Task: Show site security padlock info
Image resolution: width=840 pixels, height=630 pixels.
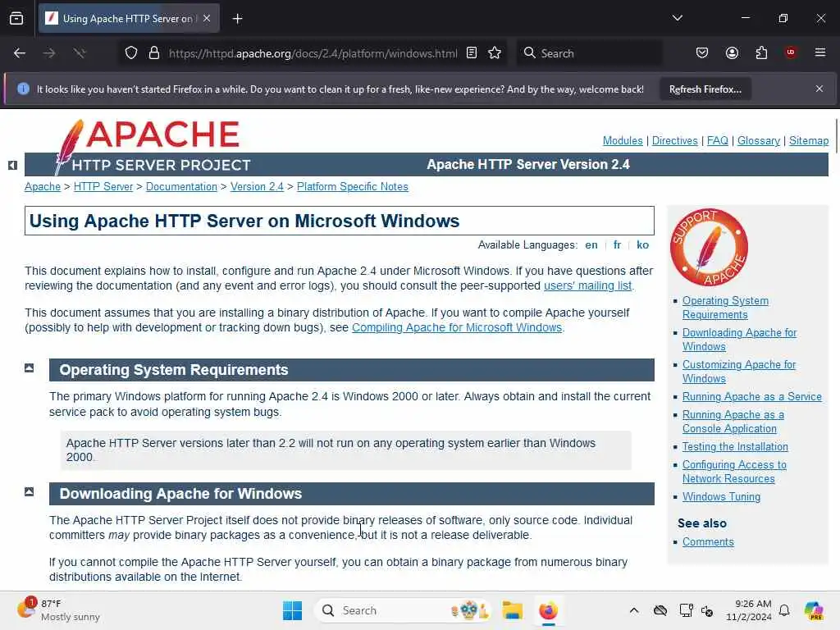Action: pos(154,53)
